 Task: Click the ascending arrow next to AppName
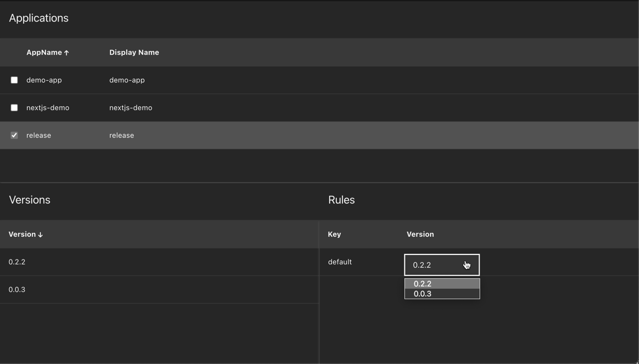(x=67, y=52)
